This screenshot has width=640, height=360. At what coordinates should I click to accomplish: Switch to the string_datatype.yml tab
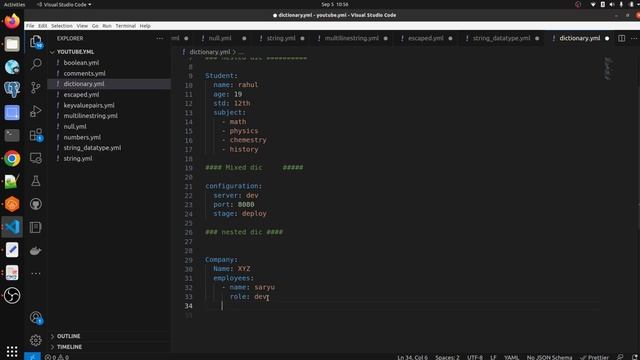click(x=501, y=38)
